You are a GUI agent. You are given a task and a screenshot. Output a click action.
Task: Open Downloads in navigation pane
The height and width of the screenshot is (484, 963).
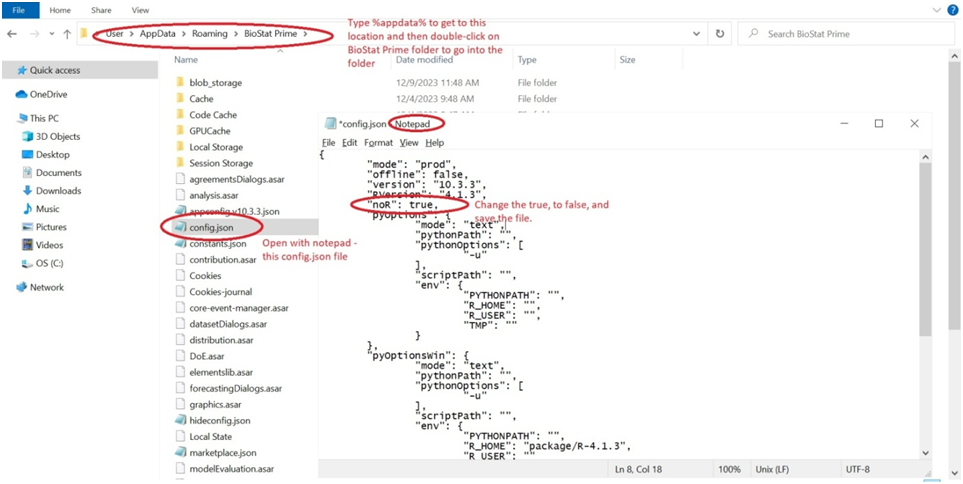(x=58, y=190)
